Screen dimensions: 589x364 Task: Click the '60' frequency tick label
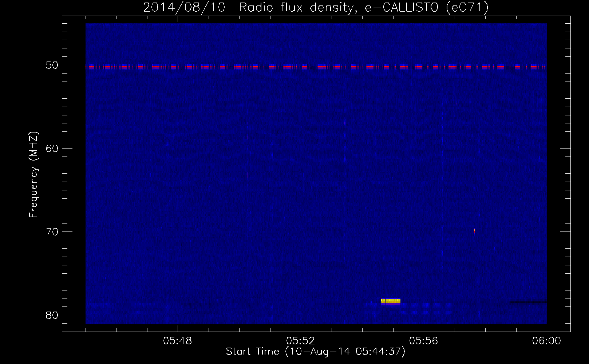coord(52,149)
